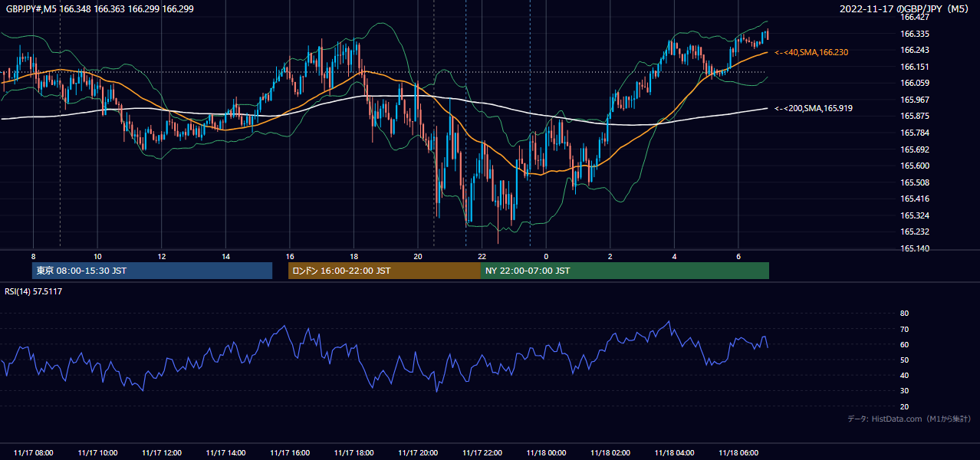Click RSI scale level 30
The height and width of the screenshot is (460, 980).
click(905, 391)
